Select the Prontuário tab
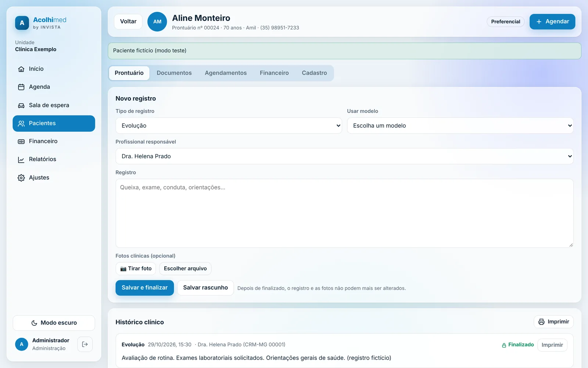Screen dimensions: 588x368 [129, 73]
